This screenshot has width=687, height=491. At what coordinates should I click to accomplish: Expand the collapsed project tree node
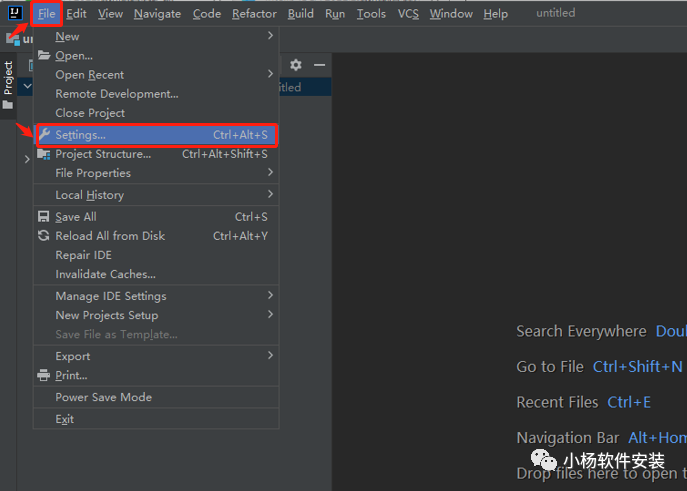(x=27, y=159)
